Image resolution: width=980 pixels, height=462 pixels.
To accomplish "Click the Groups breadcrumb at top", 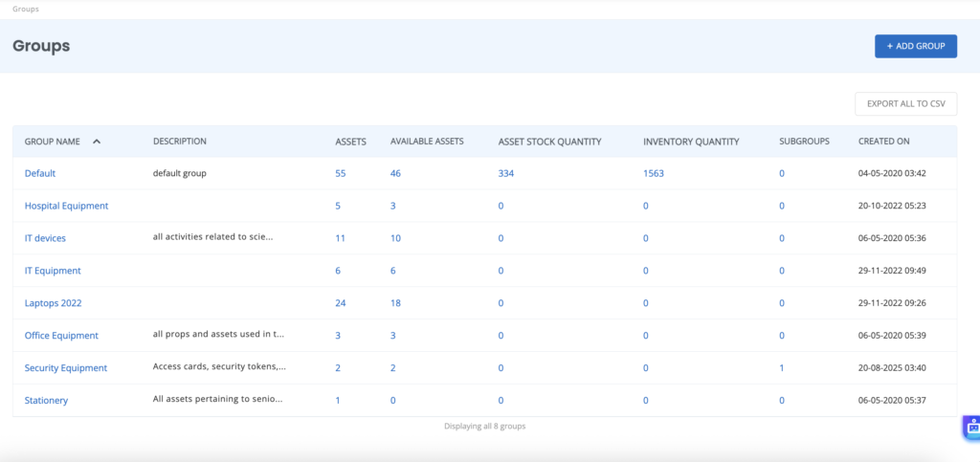I will tap(26, 9).
